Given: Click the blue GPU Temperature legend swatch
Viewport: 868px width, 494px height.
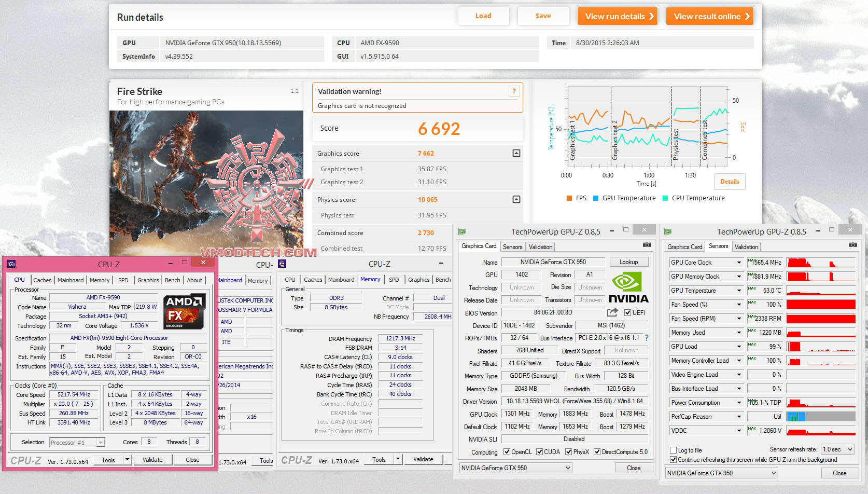Looking at the screenshot, I should 596,198.
